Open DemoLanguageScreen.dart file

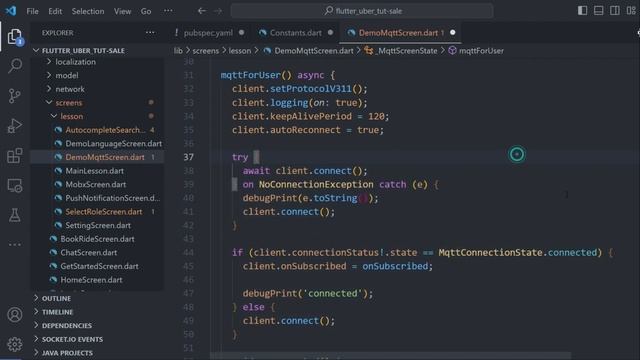(x=113, y=144)
